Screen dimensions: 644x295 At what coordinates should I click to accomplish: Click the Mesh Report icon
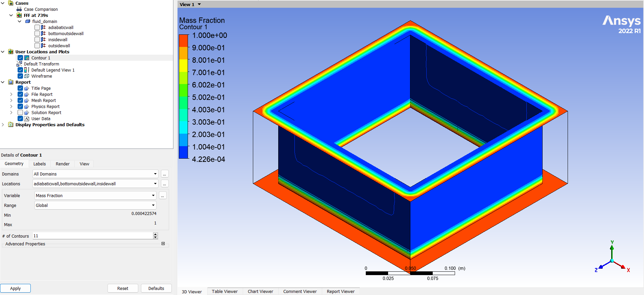27,101
